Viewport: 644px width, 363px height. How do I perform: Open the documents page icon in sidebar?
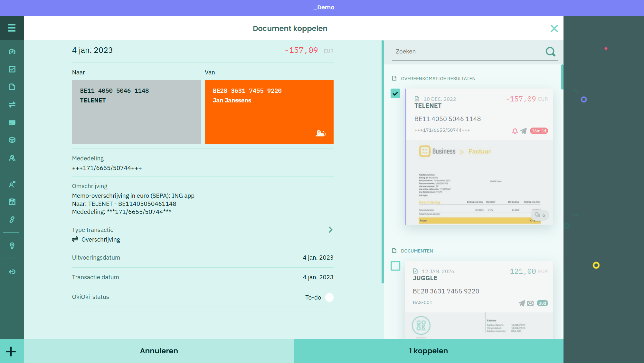[x=12, y=87]
